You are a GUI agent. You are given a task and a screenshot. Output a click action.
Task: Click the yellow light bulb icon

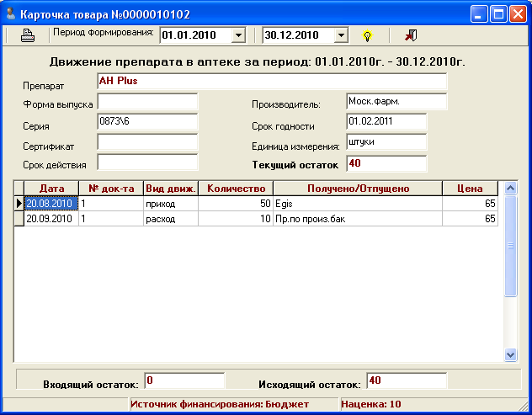pyautogui.click(x=367, y=35)
